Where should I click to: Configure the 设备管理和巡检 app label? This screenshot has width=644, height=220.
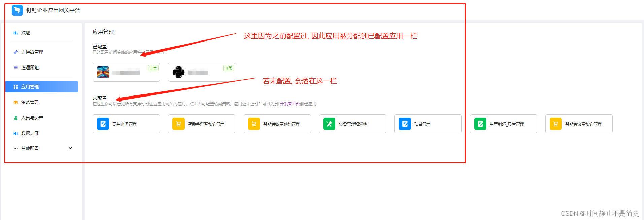[353, 124]
